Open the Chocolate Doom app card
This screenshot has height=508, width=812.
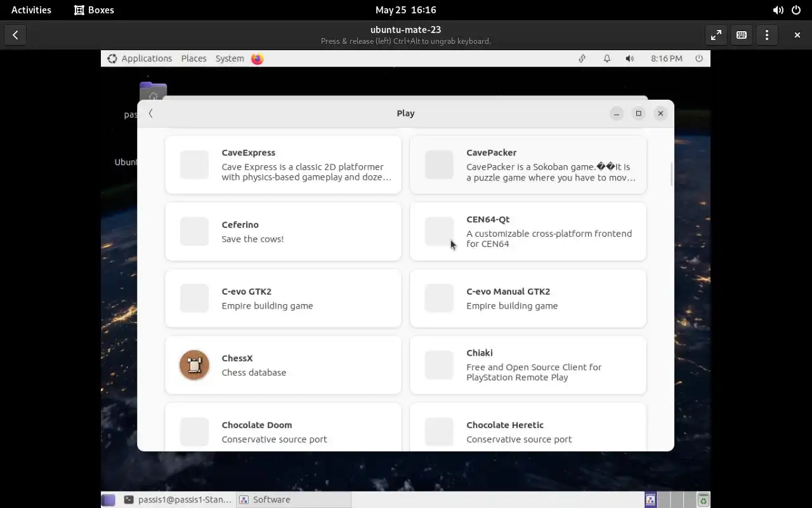tap(283, 427)
